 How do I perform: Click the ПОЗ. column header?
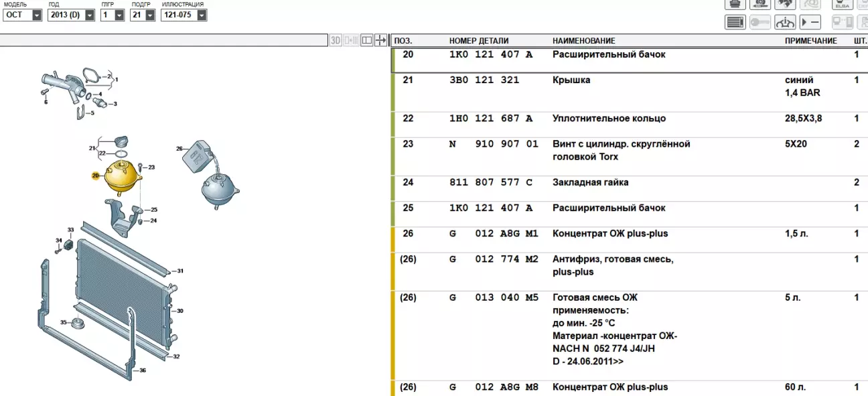point(403,41)
